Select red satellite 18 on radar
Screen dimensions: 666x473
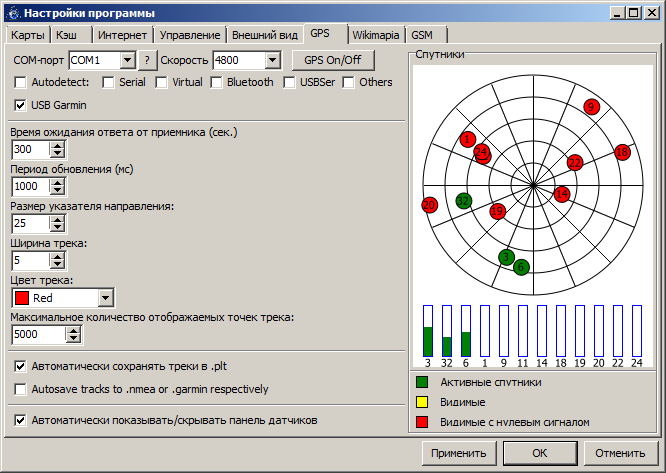pos(622,152)
